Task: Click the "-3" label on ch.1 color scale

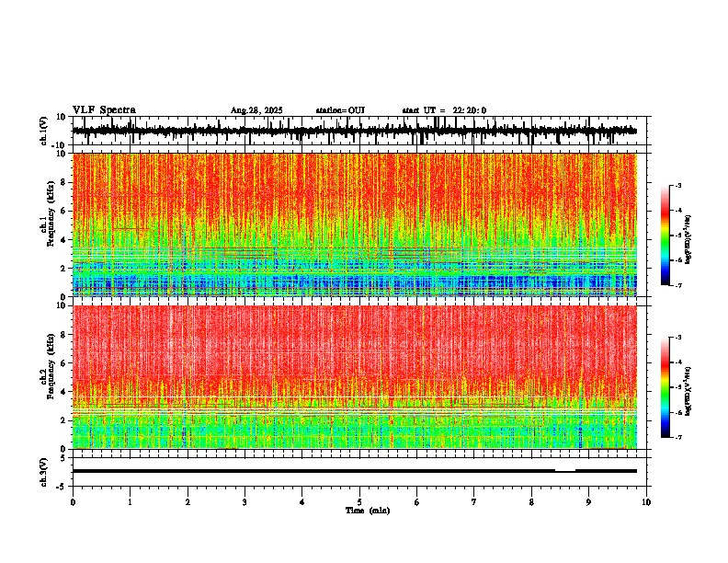Action: point(677,185)
